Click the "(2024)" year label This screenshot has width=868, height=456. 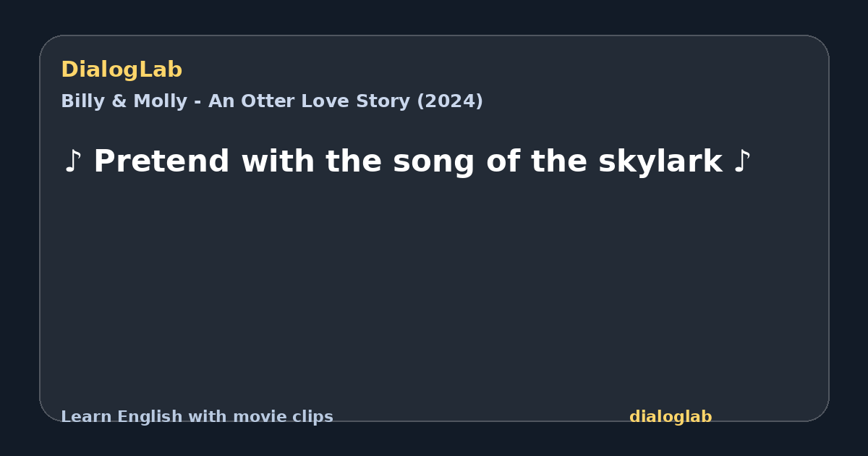(450, 101)
